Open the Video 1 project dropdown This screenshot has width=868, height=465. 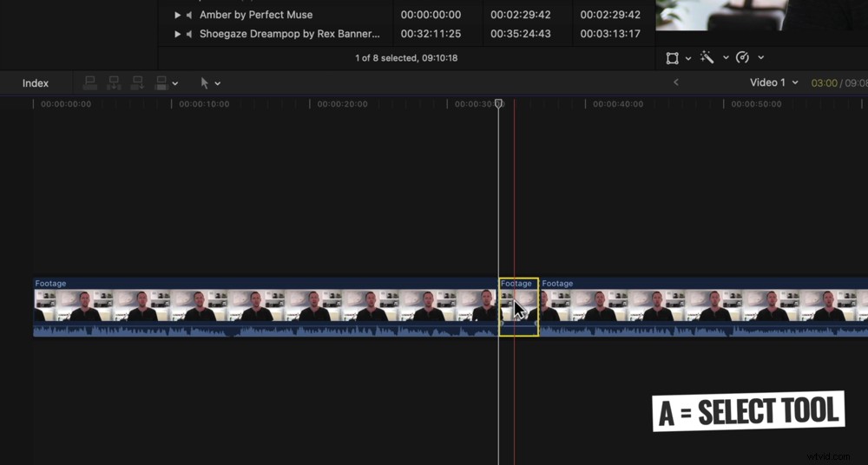tap(774, 82)
